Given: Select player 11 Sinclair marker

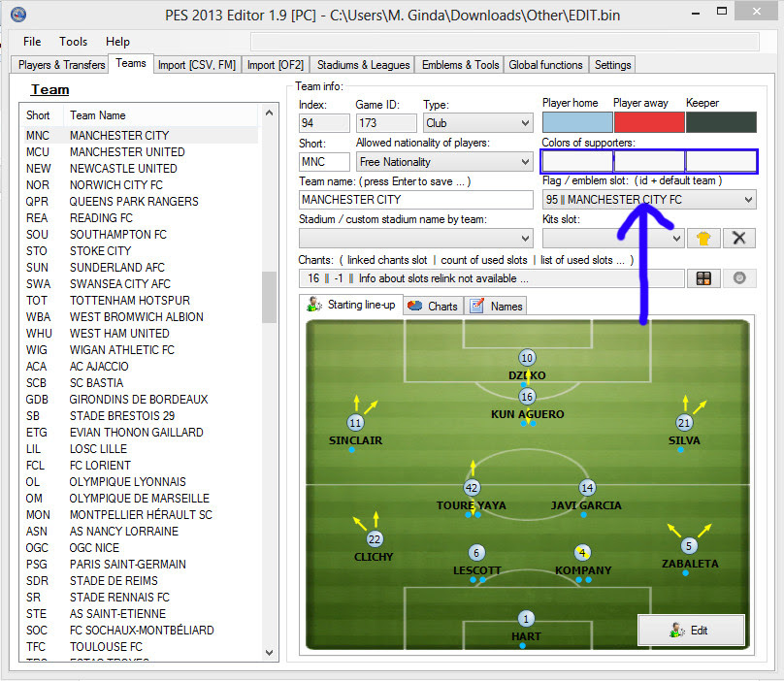Looking at the screenshot, I should point(355,423).
